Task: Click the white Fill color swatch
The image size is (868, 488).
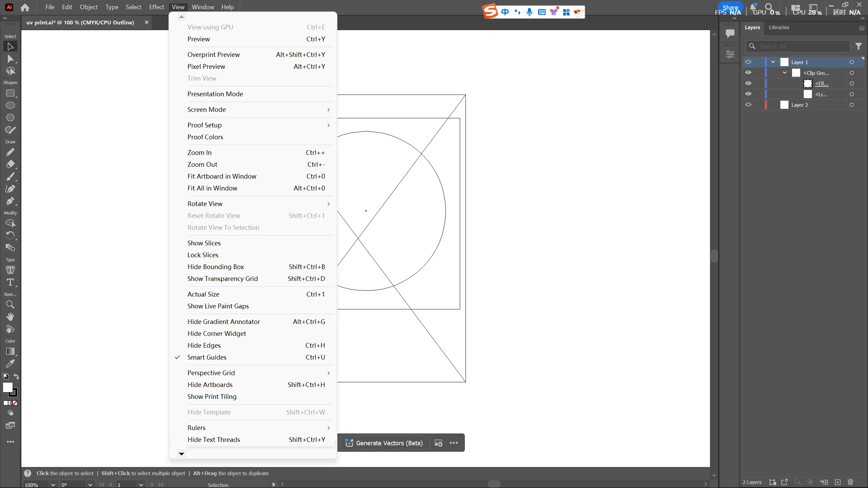Action: point(7,387)
